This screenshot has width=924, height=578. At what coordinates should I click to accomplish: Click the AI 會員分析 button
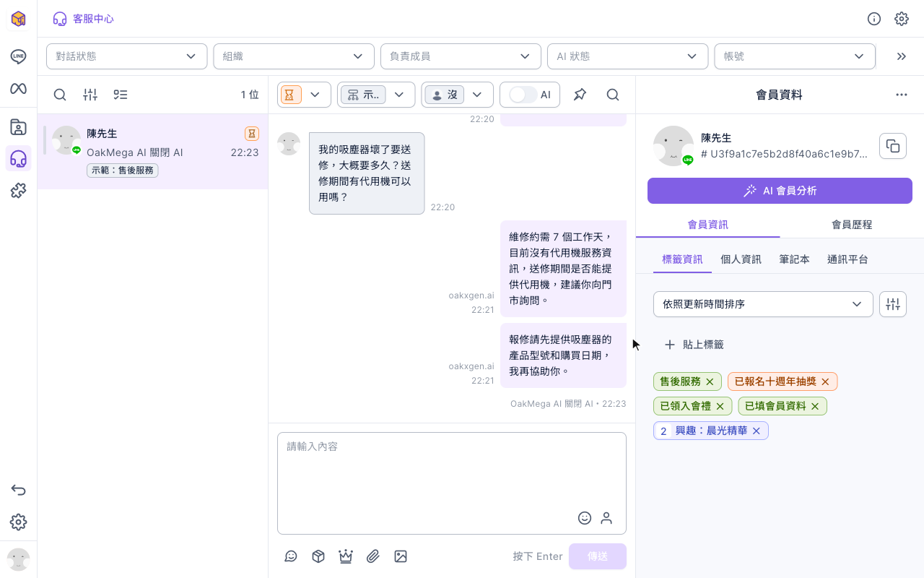tap(780, 191)
